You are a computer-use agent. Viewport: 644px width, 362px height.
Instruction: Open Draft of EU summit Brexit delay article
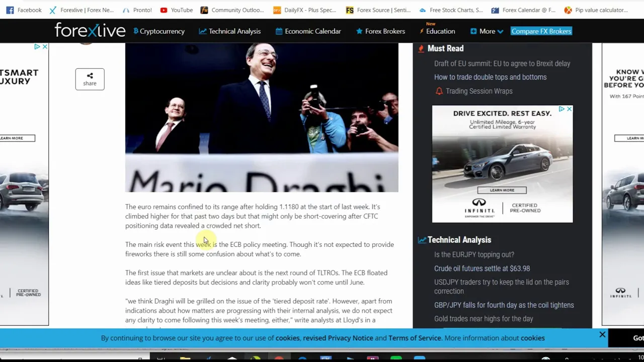[502, 63]
